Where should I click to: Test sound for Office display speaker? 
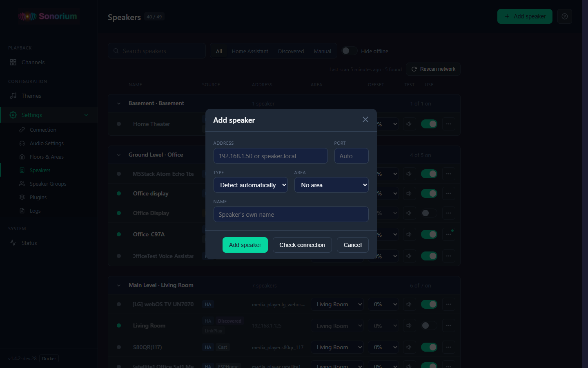(x=409, y=193)
